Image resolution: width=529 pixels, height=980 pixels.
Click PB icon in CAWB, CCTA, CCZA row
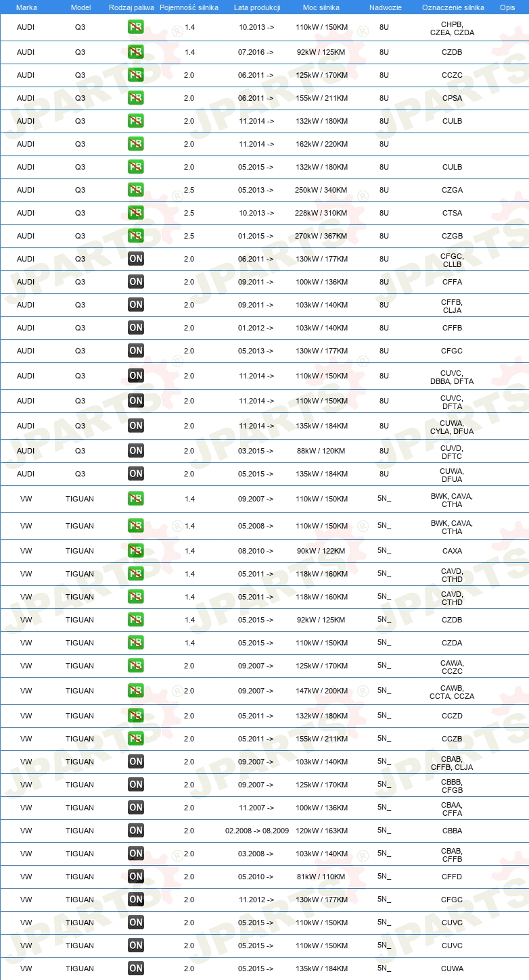coord(136,691)
